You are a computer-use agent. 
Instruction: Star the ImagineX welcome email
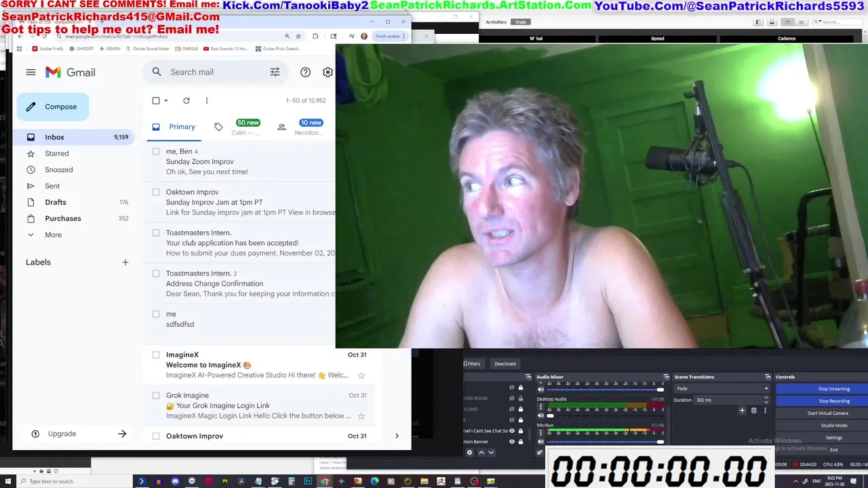click(361, 375)
